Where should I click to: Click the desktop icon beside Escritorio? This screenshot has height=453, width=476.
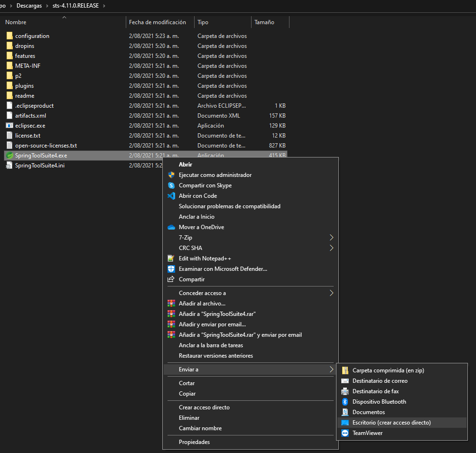[345, 423]
